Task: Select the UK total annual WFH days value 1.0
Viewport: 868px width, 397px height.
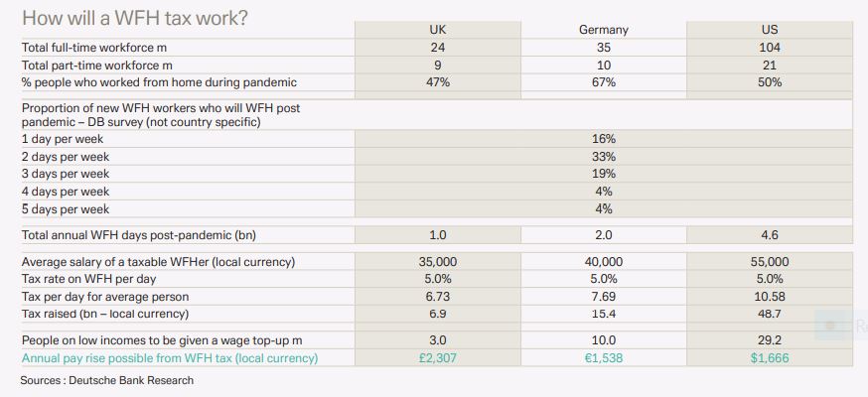Action: pos(438,235)
